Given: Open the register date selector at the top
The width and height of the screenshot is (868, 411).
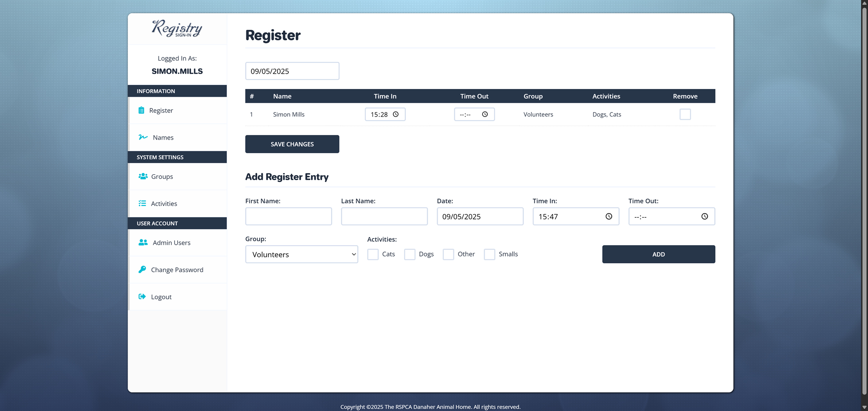Looking at the screenshot, I should (292, 71).
